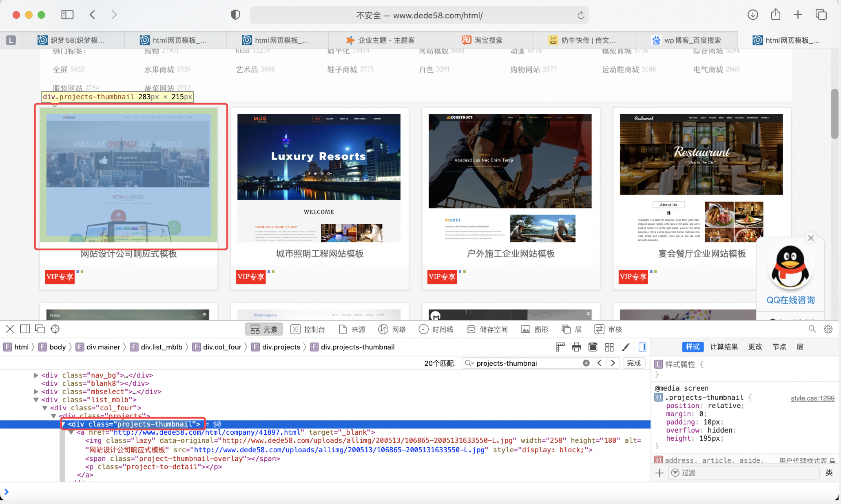This screenshot has height=504, width=841.
Task: Switch to the Storage tab
Action: pos(487,329)
